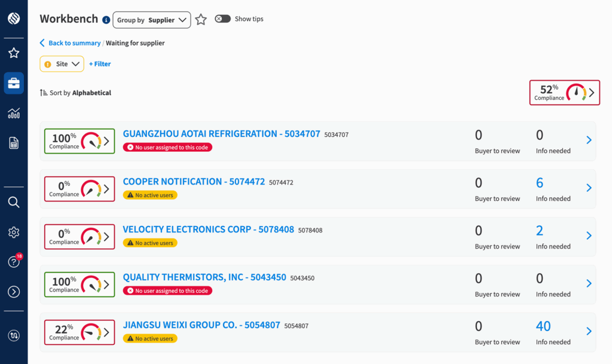Viewport: 612px width, 364px height.
Task: Toggle the Show tips switch
Action: (x=222, y=19)
